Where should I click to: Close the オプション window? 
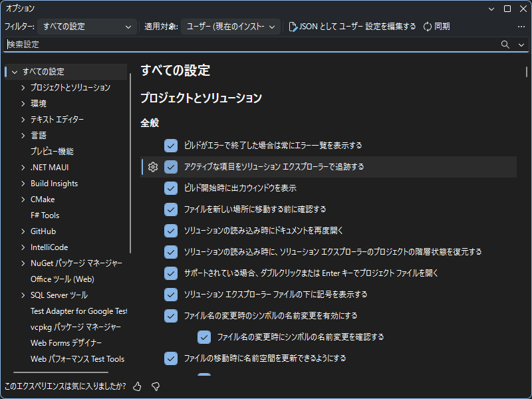click(x=523, y=9)
